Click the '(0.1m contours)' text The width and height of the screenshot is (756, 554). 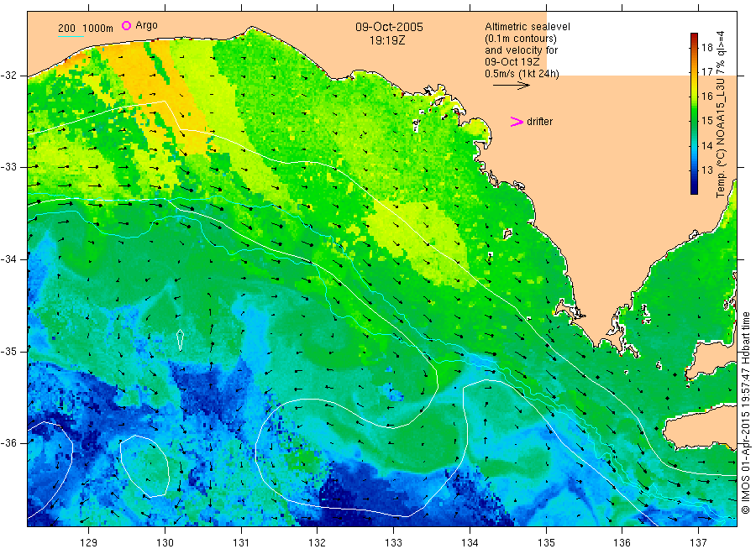[521, 39]
